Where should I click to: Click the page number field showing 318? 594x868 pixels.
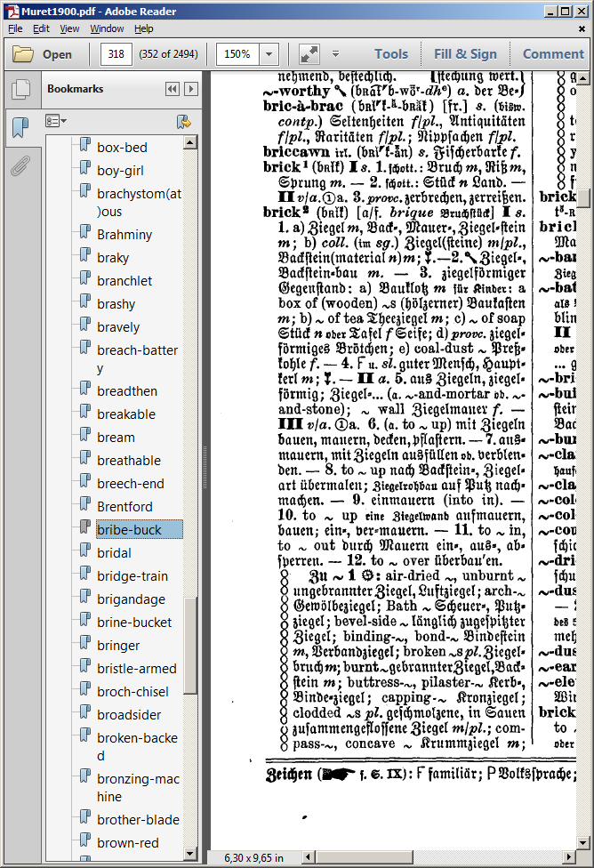point(116,54)
